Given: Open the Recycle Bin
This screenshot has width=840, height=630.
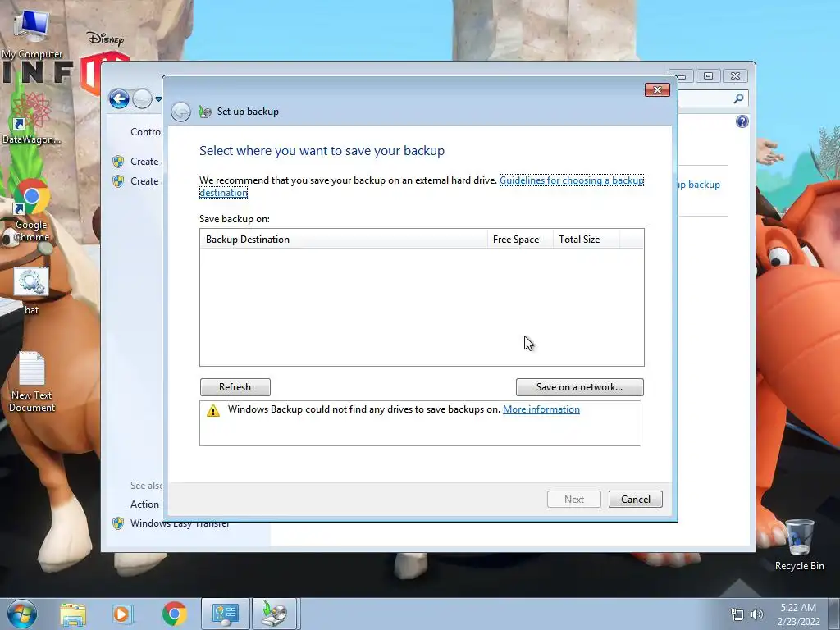Looking at the screenshot, I should [x=799, y=545].
